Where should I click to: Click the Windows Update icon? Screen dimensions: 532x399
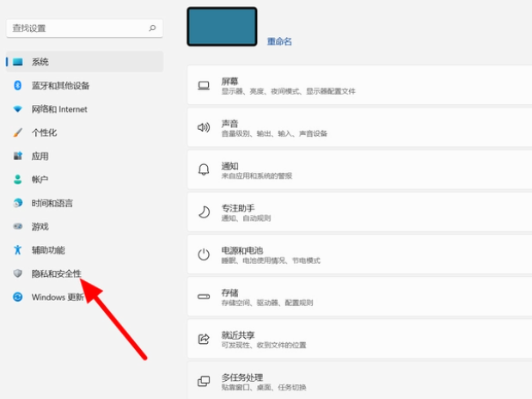(x=17, y=298)
